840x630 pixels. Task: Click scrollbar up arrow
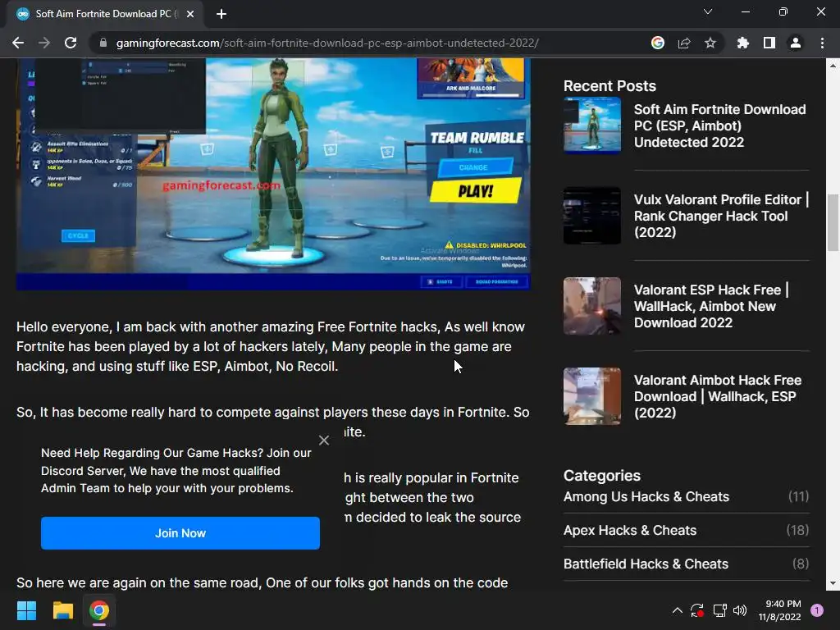point(833,66)
